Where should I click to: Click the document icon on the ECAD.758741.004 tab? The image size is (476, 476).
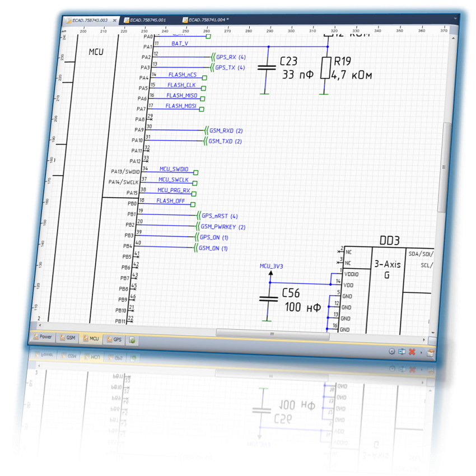185,20
